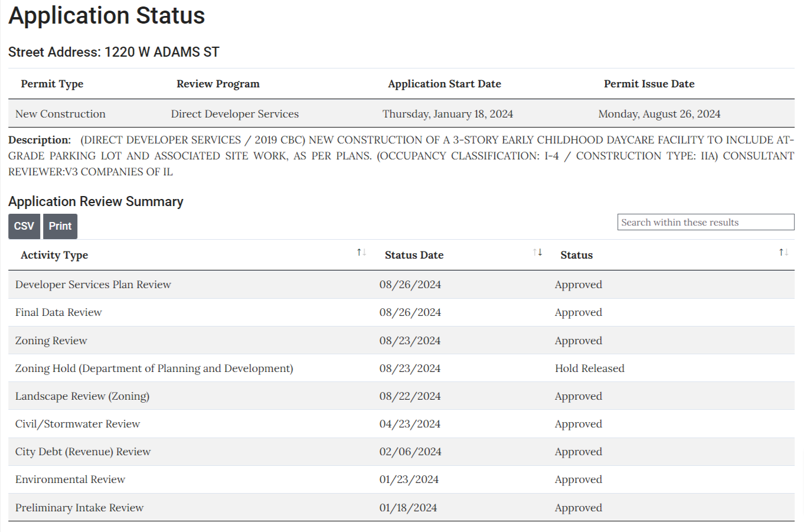Click the Print button
Viewport: 804px width, 532px height.
(60, 226)
